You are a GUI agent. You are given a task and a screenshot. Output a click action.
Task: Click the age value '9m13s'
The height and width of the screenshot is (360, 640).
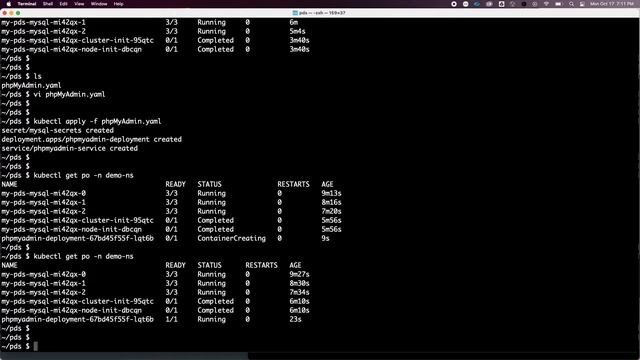[x=331, y=193]
